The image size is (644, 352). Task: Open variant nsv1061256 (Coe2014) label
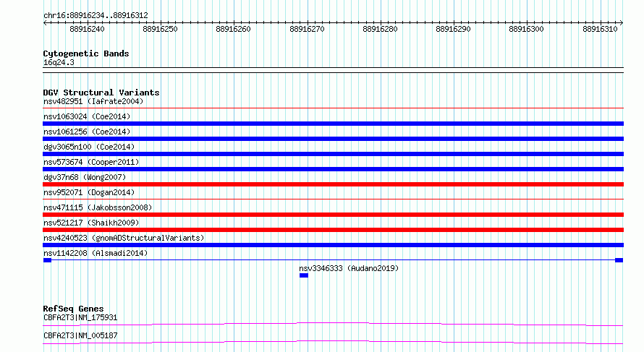pyautogui.click(x=87, y=132)
